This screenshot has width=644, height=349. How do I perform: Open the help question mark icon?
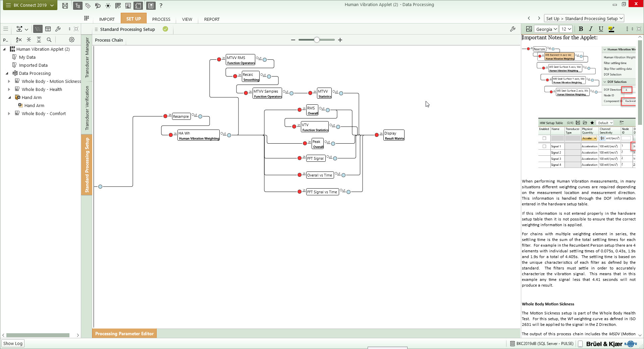(161, 6)
